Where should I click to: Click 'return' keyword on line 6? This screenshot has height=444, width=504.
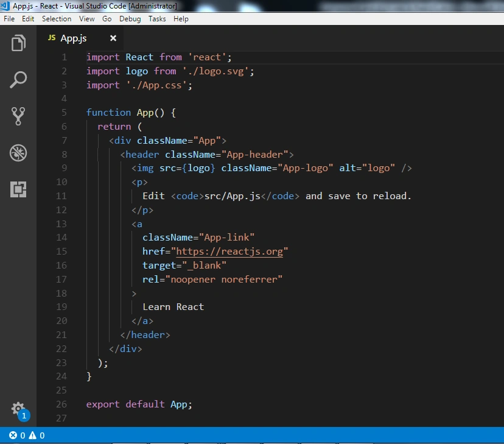coord(114,127)
